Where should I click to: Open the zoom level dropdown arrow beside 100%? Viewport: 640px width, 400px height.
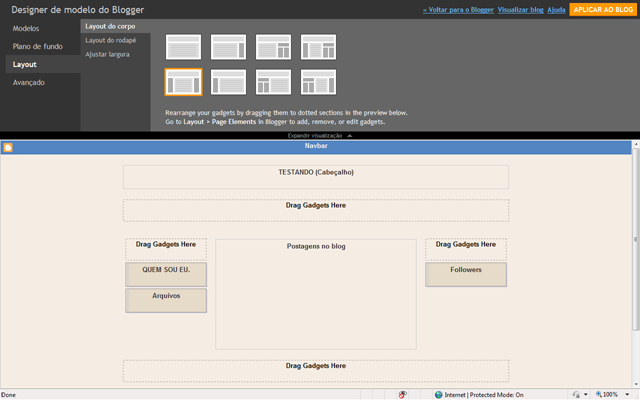(627, 394)
